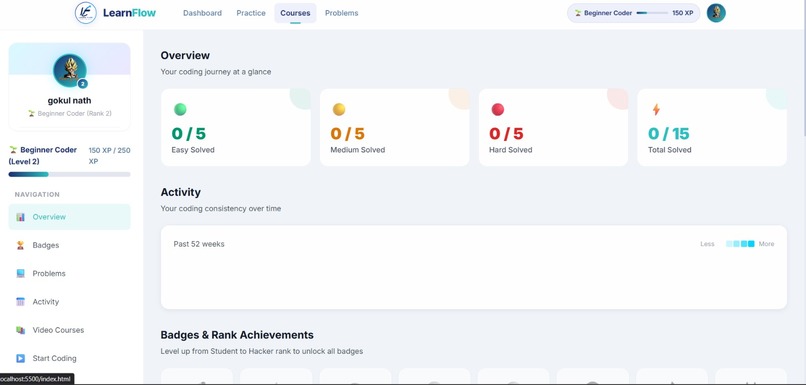Click the Hard Solved label
Viewport: 806px width, 385px height.
click(510, 150)
